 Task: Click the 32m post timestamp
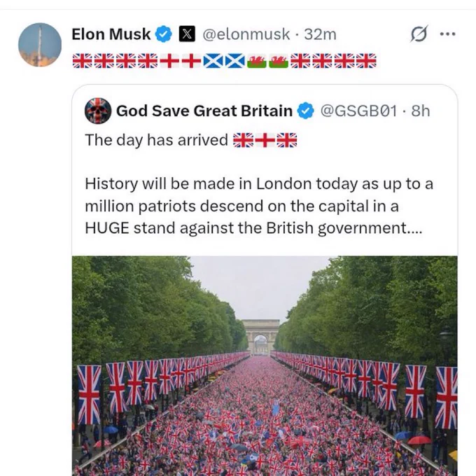(321, 34)
